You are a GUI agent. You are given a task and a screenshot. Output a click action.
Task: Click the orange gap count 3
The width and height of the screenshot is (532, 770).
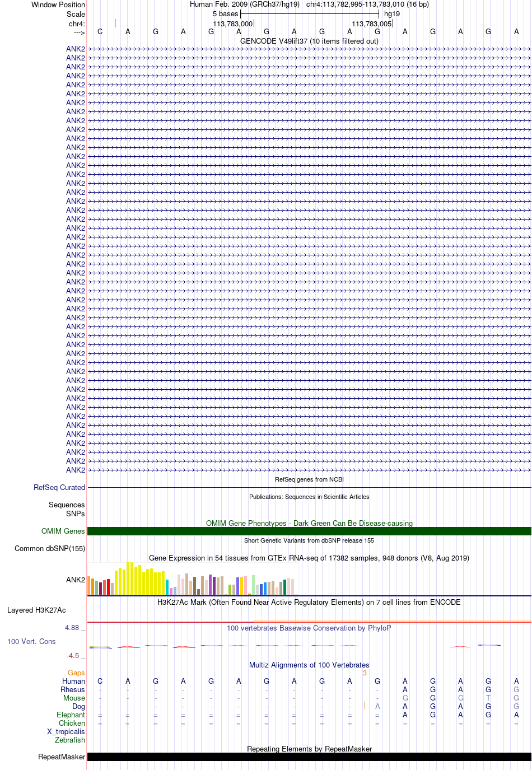(365, 673)
